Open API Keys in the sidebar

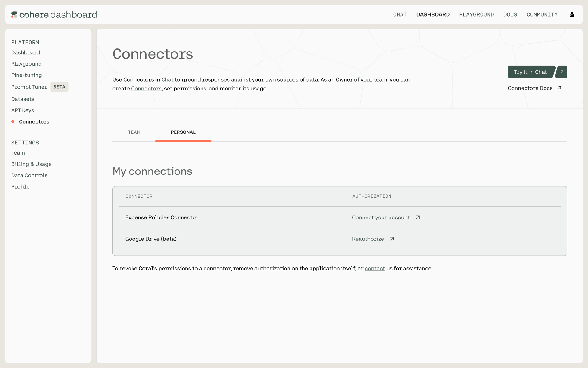point(23,110)
